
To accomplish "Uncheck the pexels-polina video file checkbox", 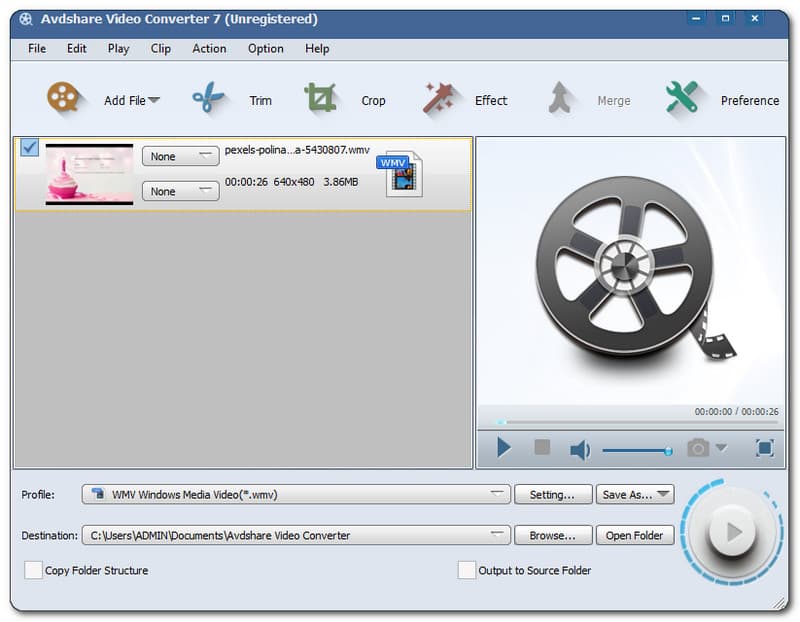I will (30, 148).
